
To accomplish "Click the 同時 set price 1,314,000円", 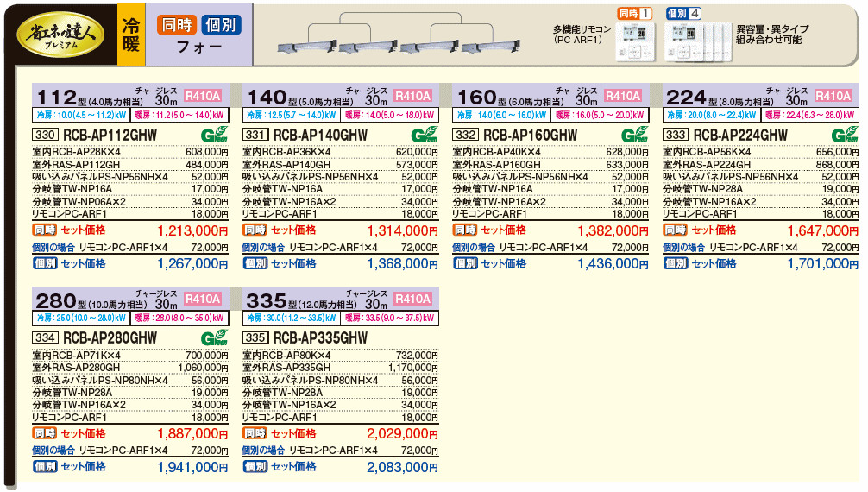I will (402, 230).
